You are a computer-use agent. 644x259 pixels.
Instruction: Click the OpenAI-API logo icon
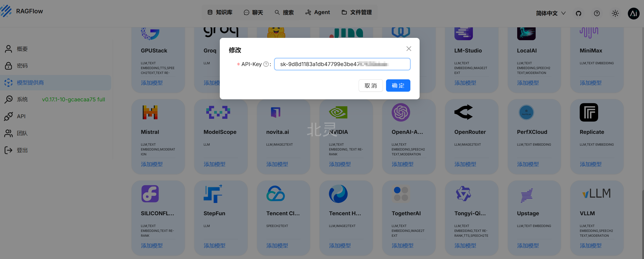(401, 112)
